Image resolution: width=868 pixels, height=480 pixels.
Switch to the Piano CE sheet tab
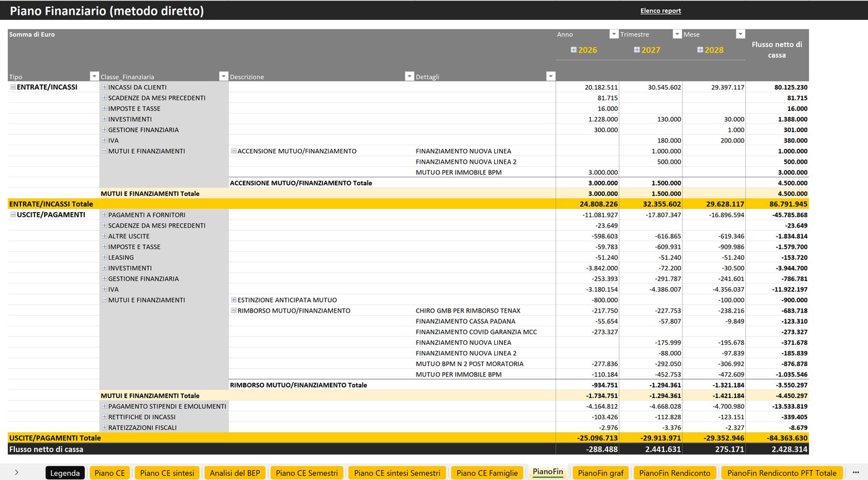click(x=110, y=473)
